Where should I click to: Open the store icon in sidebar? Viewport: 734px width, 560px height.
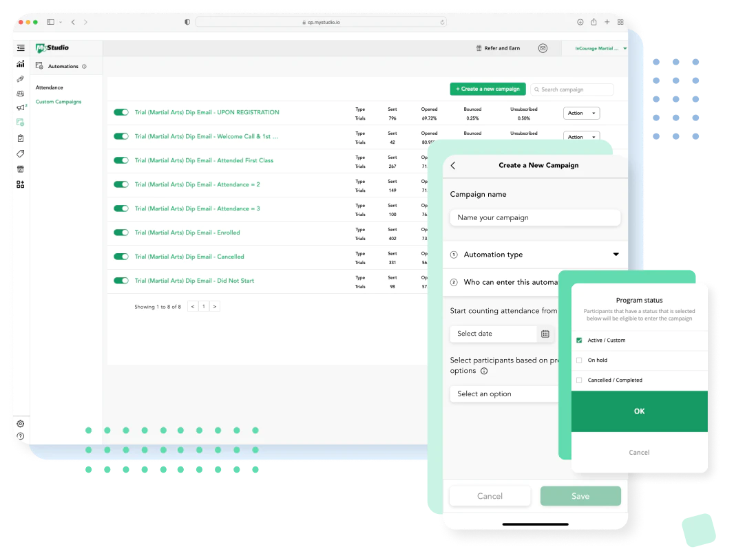click(x=21, y=169)
